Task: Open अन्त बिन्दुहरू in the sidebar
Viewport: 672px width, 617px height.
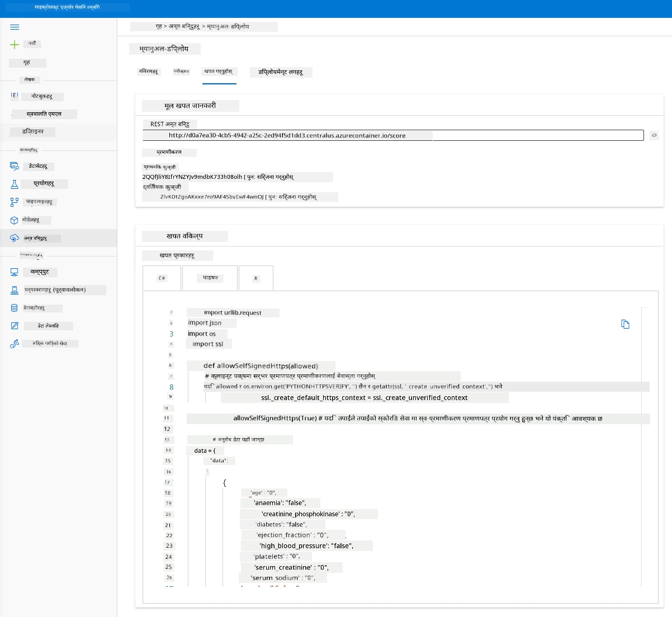Action: tap(35, 238)
